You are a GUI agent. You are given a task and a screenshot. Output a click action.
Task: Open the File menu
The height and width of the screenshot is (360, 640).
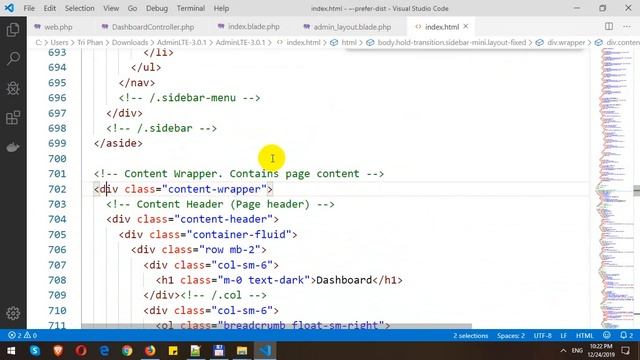(x=29, y=8)
